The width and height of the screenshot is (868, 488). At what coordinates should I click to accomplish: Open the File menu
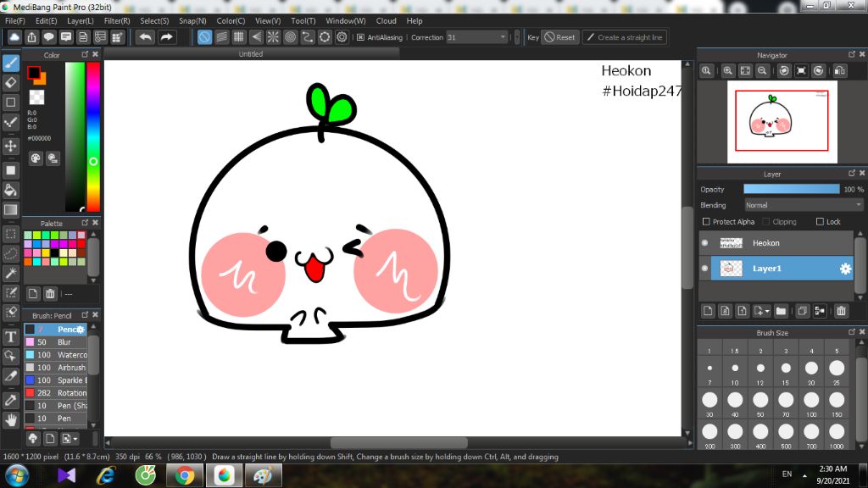(15, 20)
